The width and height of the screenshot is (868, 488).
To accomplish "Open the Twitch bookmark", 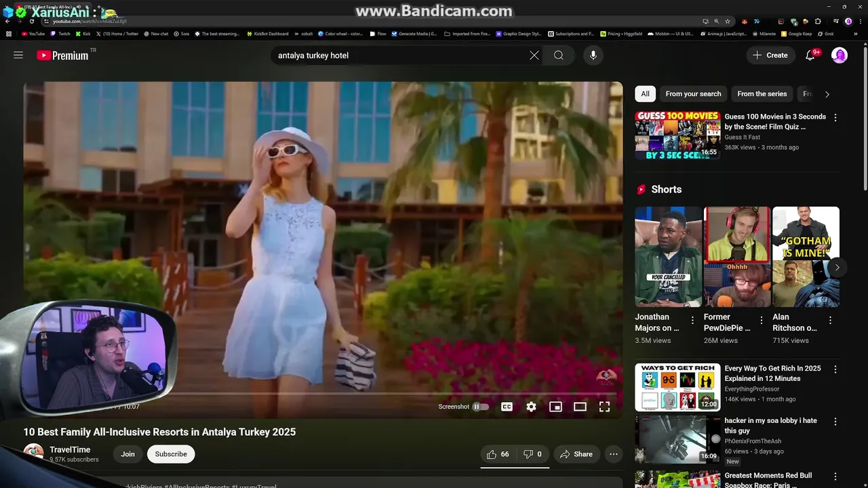I will (x=60, y=33).
